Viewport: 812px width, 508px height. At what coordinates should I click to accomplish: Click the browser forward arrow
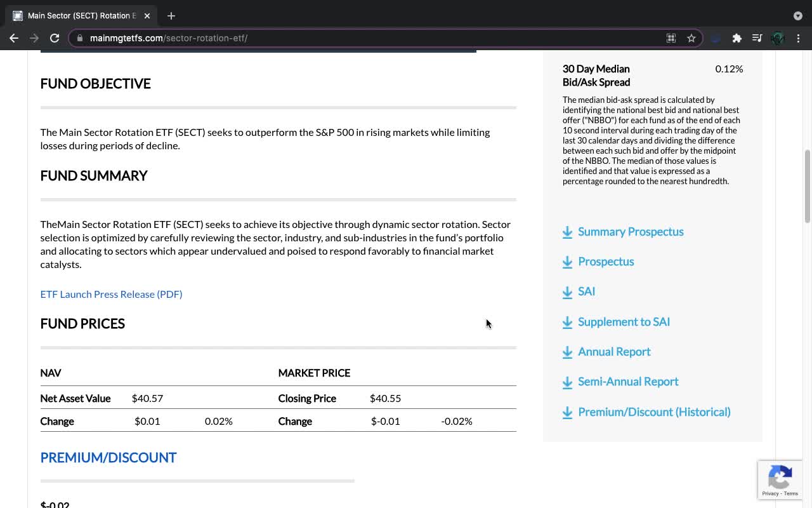34,38
